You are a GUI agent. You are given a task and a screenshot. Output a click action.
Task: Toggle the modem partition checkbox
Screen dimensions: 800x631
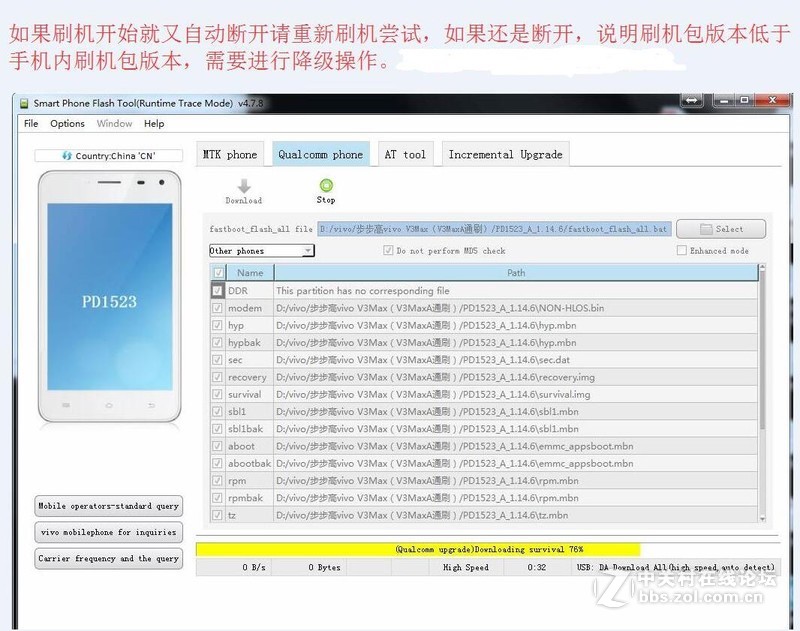coord(219,308)
